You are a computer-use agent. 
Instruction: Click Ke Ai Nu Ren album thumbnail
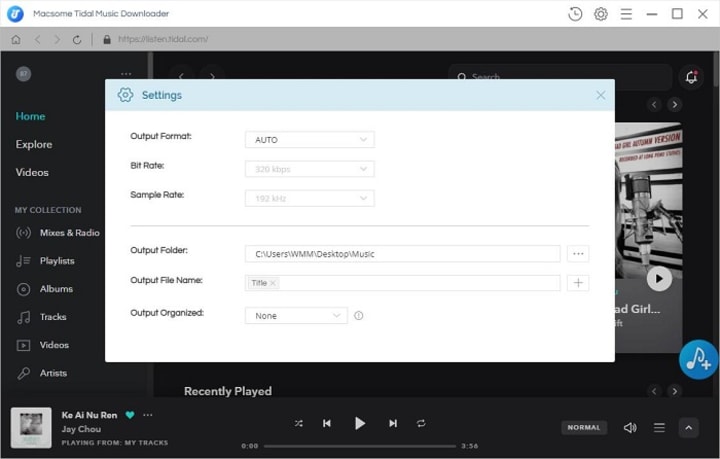[x=31, y=427]
